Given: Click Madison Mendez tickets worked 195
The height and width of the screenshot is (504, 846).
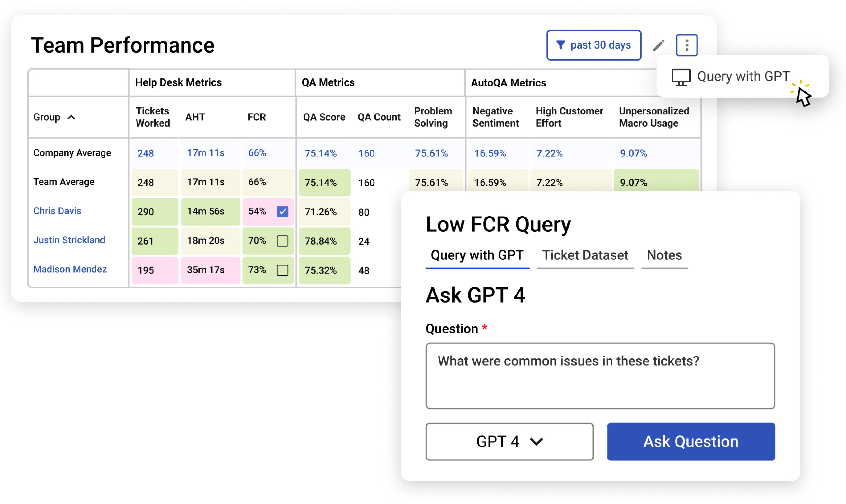Looking at the screenshot, I should (155, 270).
